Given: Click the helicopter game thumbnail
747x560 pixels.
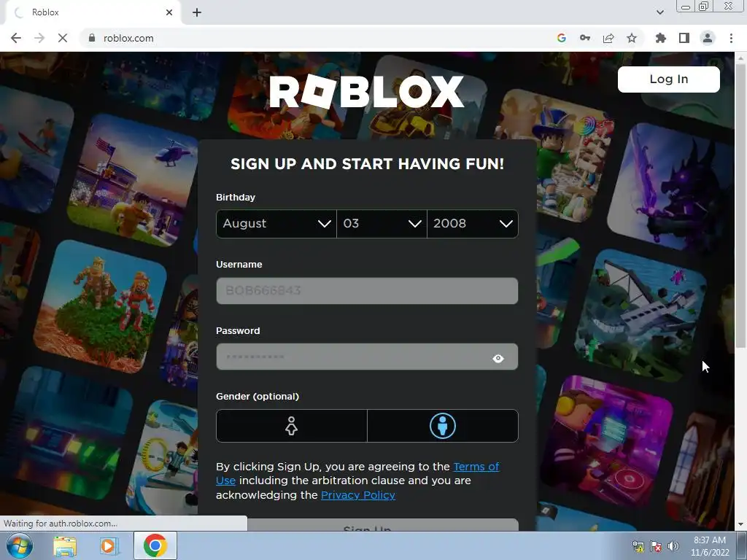Looking at the screenshot, I should pyautogui.click(x=134, y=181).
